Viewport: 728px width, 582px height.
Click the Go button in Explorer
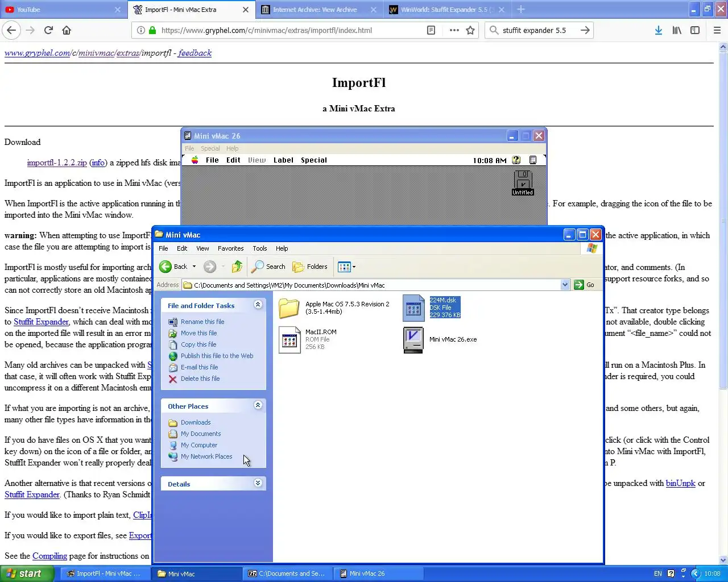point(585,285)
